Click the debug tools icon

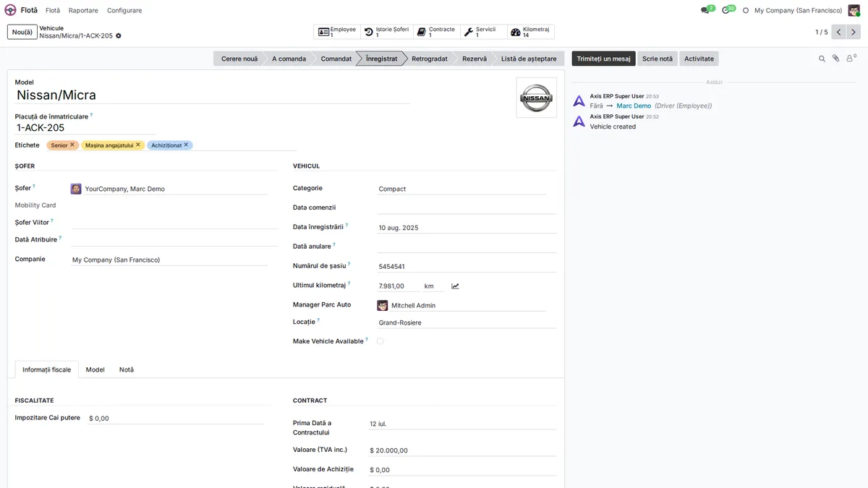click(x=746, y=11)
